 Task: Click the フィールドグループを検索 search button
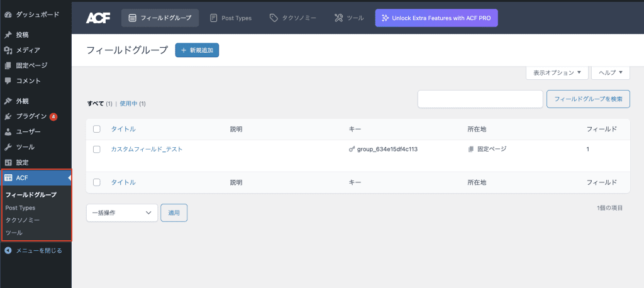point(588,99)
